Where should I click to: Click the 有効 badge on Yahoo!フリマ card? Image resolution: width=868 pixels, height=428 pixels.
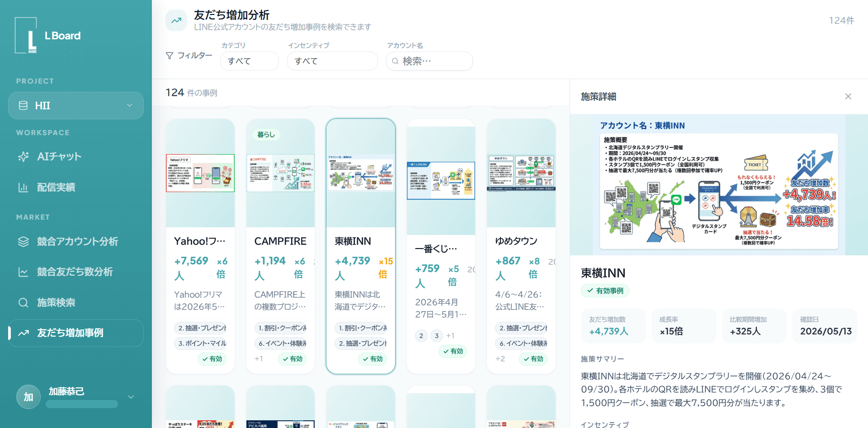point(212,359)
